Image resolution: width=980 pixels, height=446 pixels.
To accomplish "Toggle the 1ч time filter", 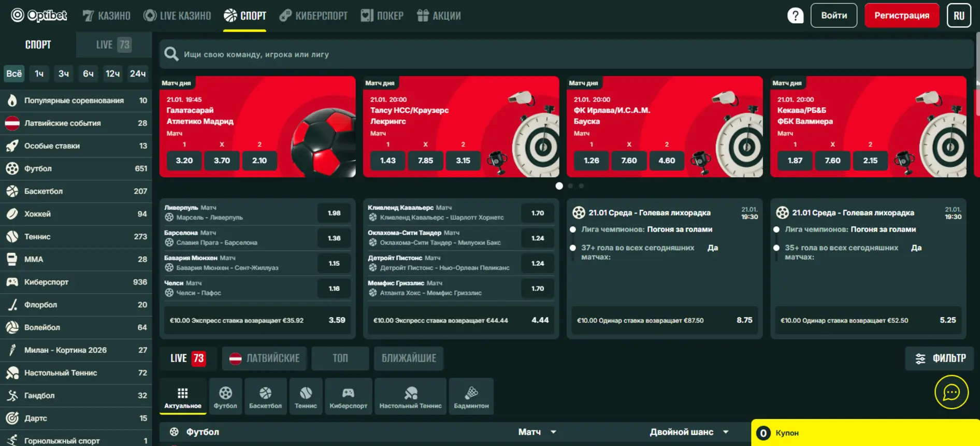I will (39, 74).
